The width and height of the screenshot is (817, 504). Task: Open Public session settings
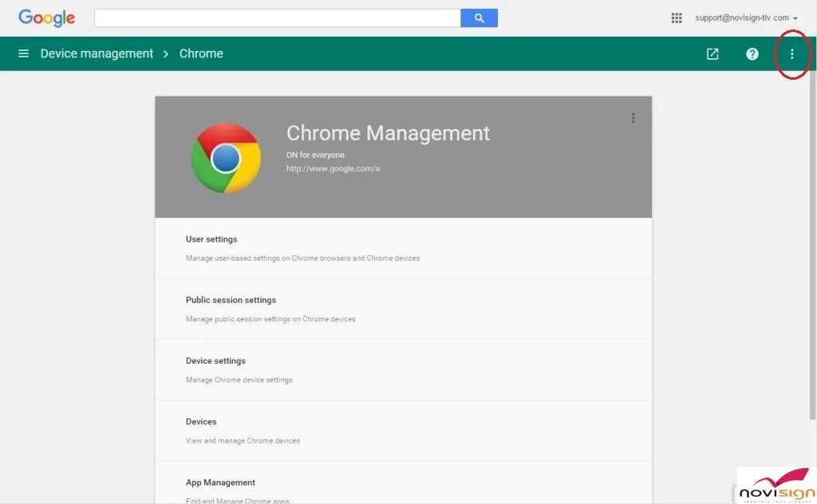229,300
